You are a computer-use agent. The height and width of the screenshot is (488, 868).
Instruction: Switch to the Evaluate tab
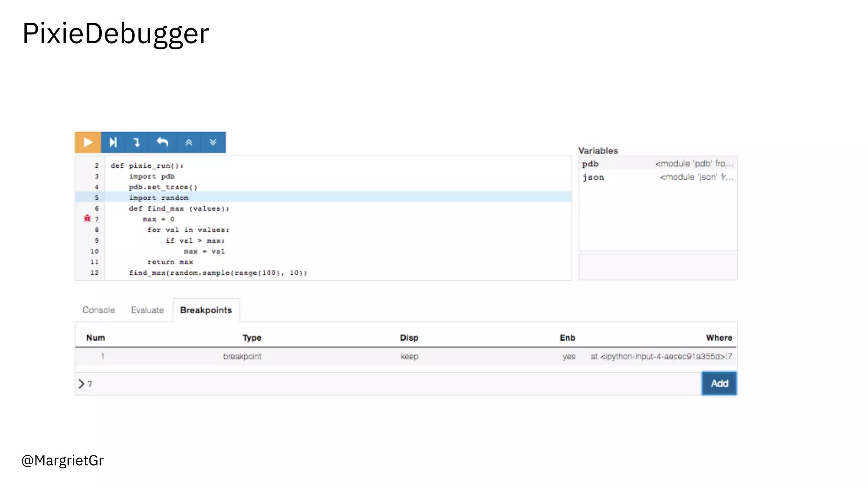click(x=147, y=310)
